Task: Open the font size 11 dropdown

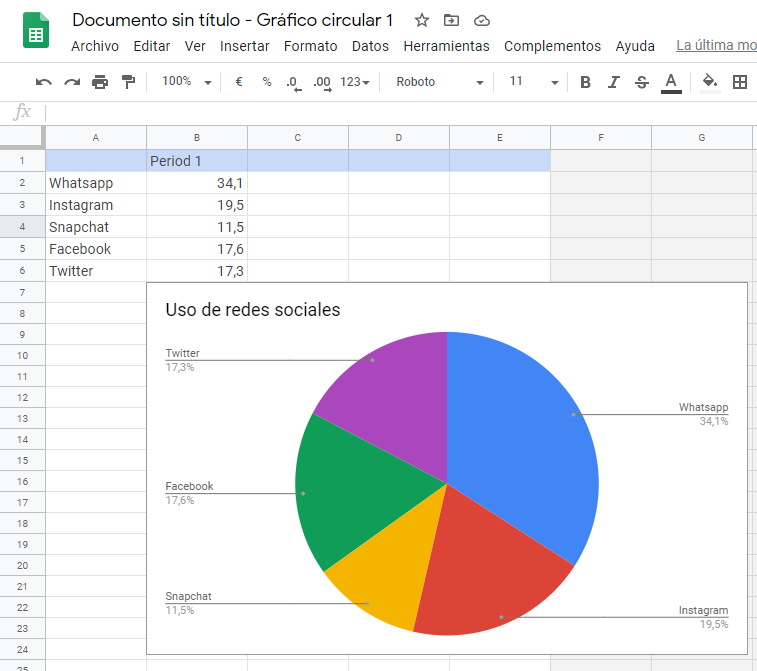Action: click(x=533, y=82)
